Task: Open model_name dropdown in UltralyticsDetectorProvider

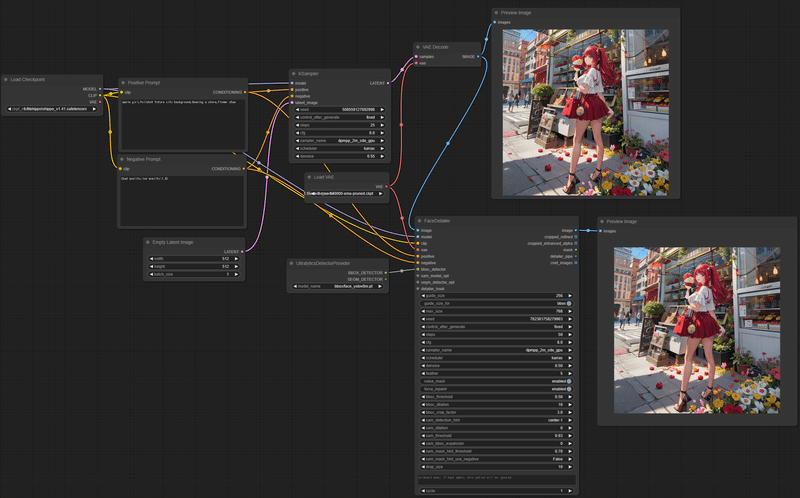Action: [338, 286]
